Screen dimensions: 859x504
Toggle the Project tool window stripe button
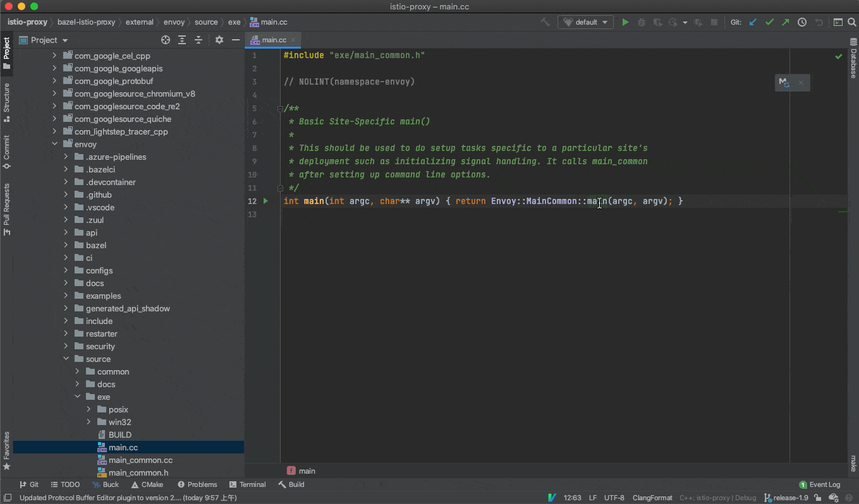[x=6, y=54]
